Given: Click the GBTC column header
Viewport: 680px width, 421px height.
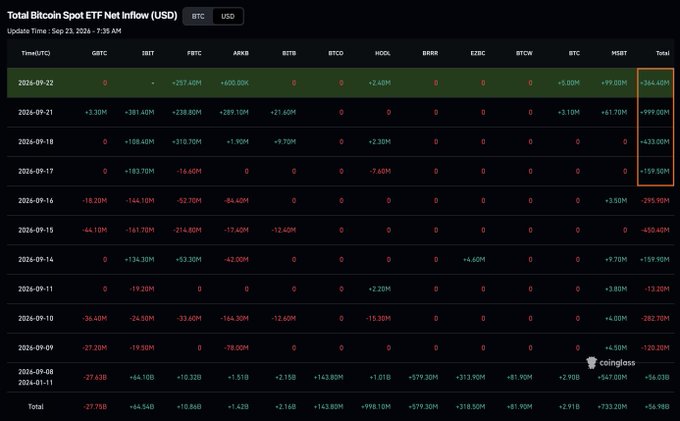Looking at the screenshot, I should click(x=99, y=53).
